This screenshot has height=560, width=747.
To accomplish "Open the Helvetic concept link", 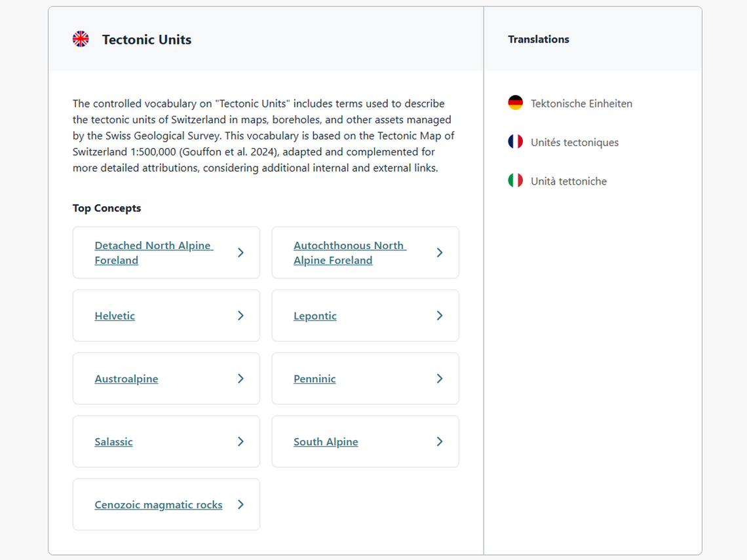I will coord(115,316).
